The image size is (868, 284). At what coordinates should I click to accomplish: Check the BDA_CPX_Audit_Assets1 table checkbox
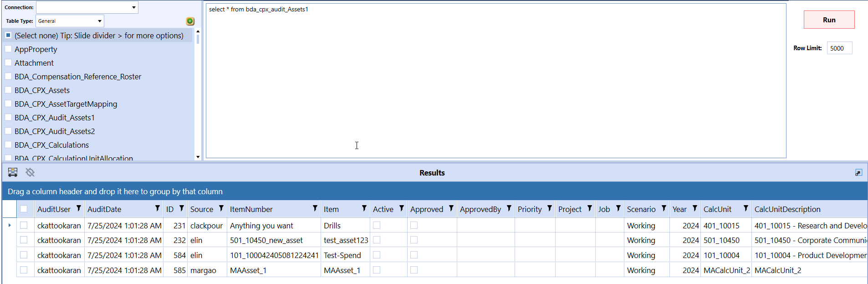tap(8, 117)
